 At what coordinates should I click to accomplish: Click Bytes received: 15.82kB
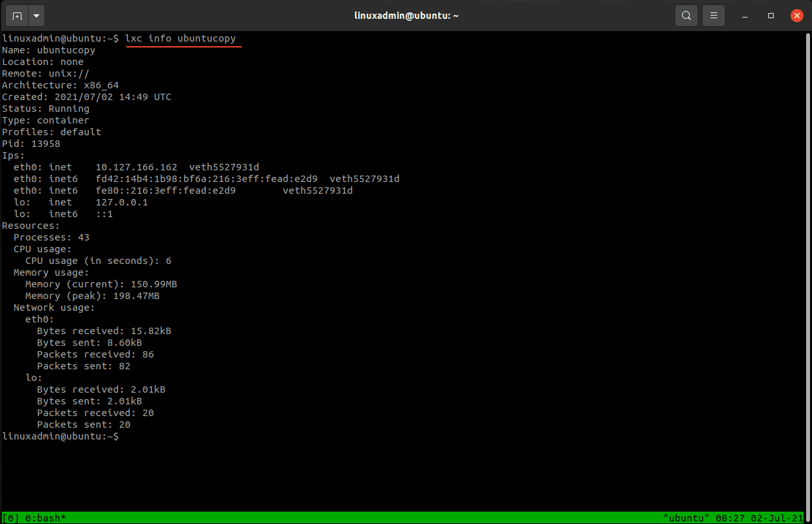tap(104, 331)
